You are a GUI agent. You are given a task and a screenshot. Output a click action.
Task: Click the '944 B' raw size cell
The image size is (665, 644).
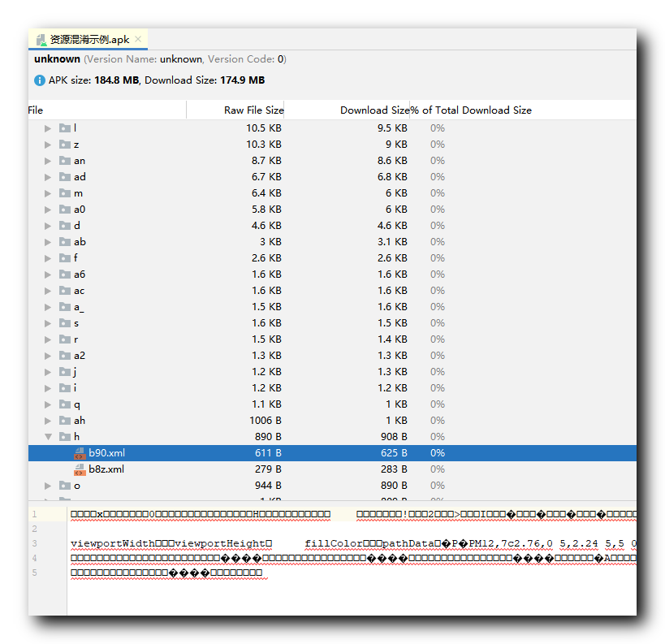point(268,486)
